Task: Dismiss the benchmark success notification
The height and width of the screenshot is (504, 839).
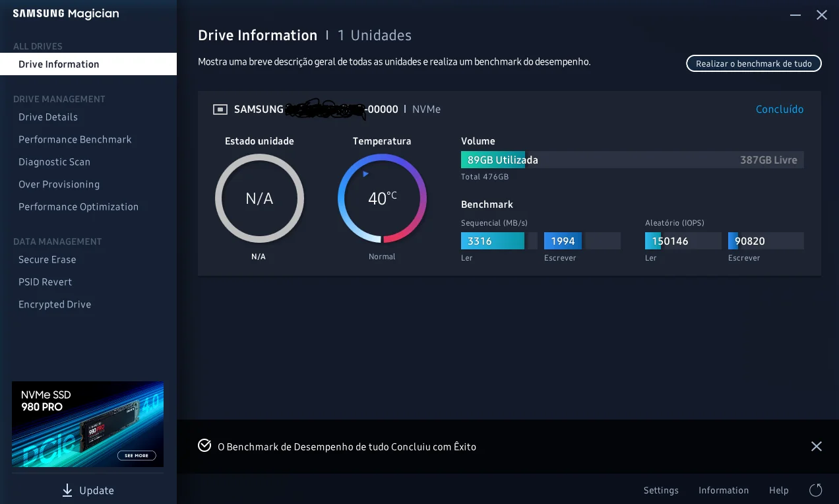Action: pyautogui.click(x=817, y=447)
